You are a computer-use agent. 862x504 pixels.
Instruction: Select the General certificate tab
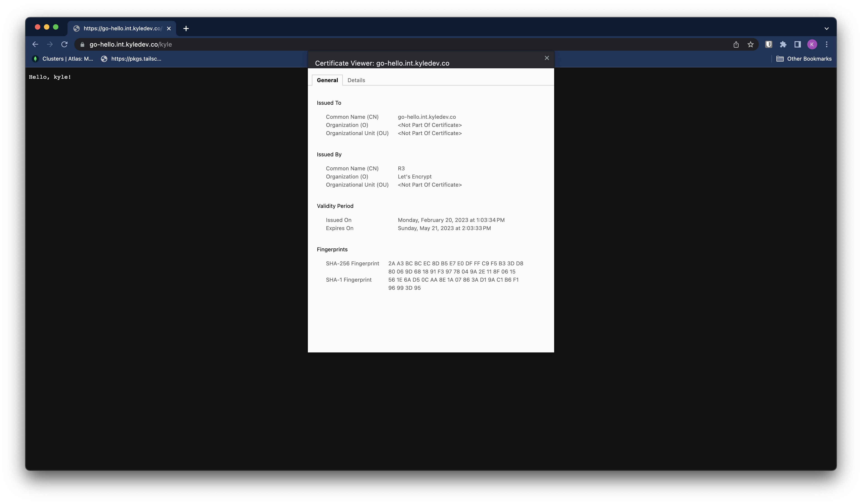327,80
